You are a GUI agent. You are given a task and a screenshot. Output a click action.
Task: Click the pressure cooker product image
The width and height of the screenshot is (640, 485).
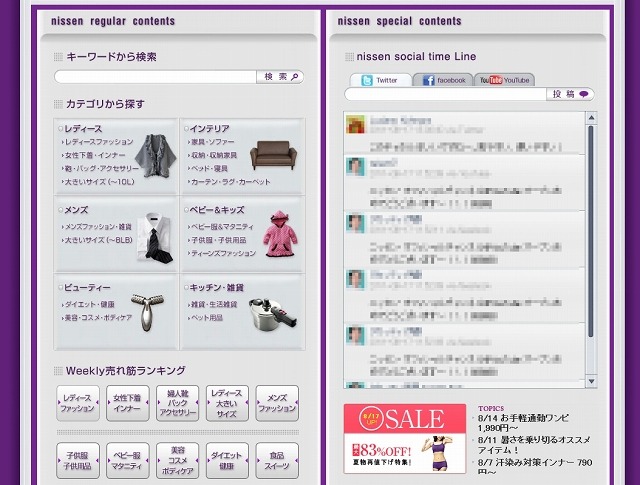point(273,313)
